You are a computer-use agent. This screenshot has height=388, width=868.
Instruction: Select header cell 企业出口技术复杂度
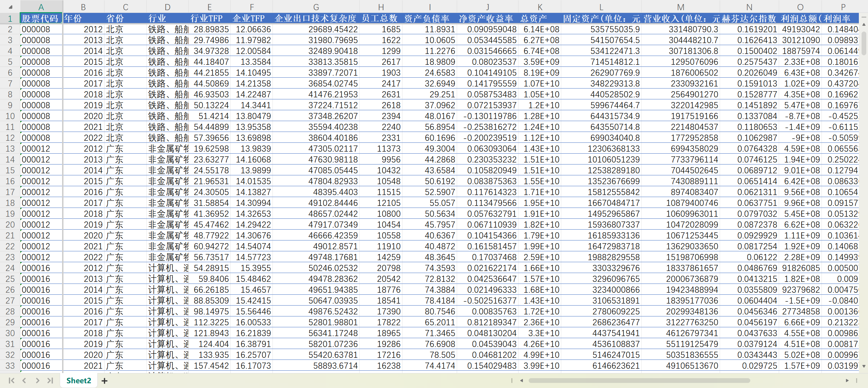tap(316, 18)
